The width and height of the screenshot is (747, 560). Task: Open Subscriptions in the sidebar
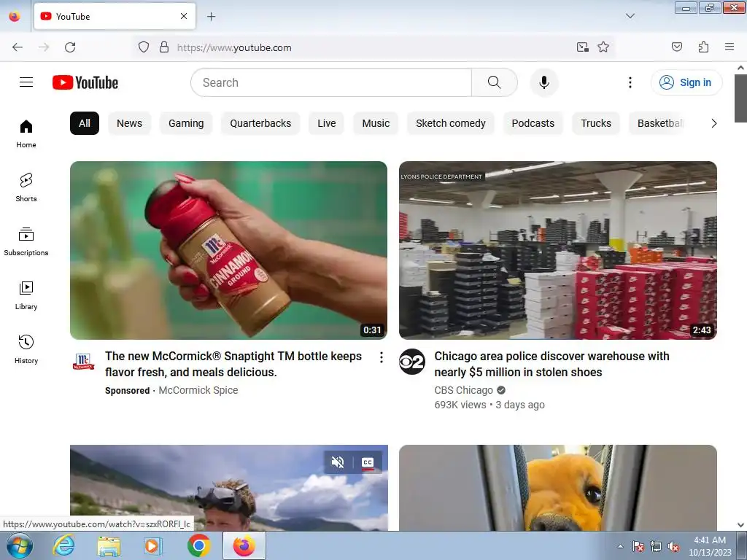[26, 242]
